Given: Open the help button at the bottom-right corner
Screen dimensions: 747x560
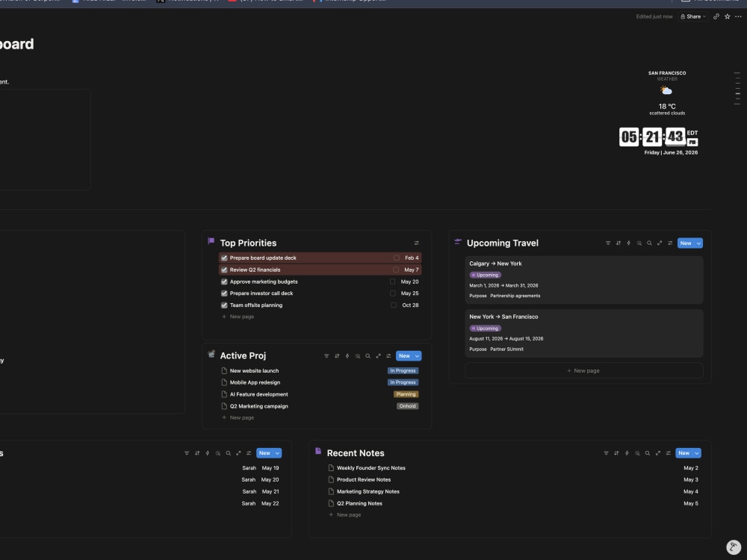Looking at the screenshot, I should 734,547.
